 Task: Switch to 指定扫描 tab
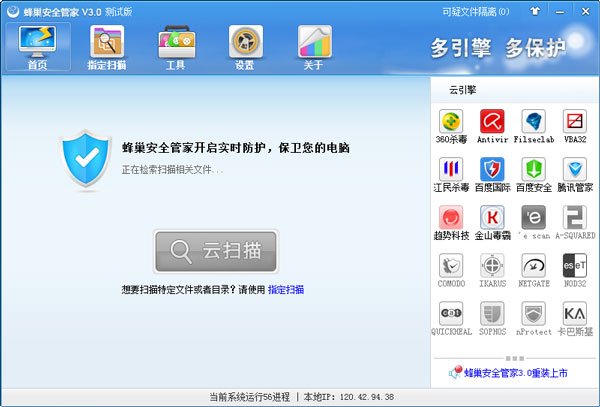tap(107, 47)
